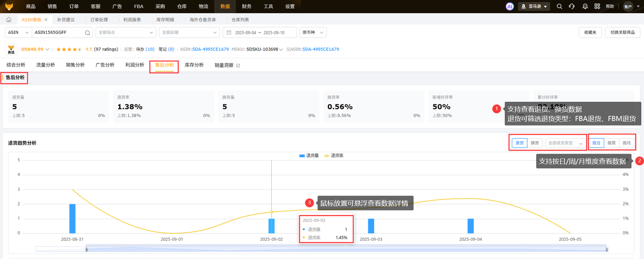644x259 pixels.
Task: Open the 全部退货类型 dropdown
Action: pyautogui.click(x=566, y=143)
